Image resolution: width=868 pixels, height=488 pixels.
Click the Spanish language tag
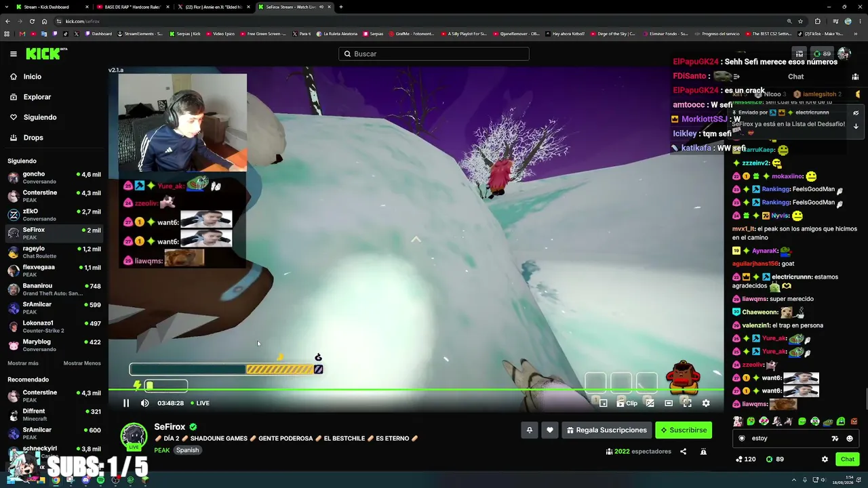click(x=188, y=450)
